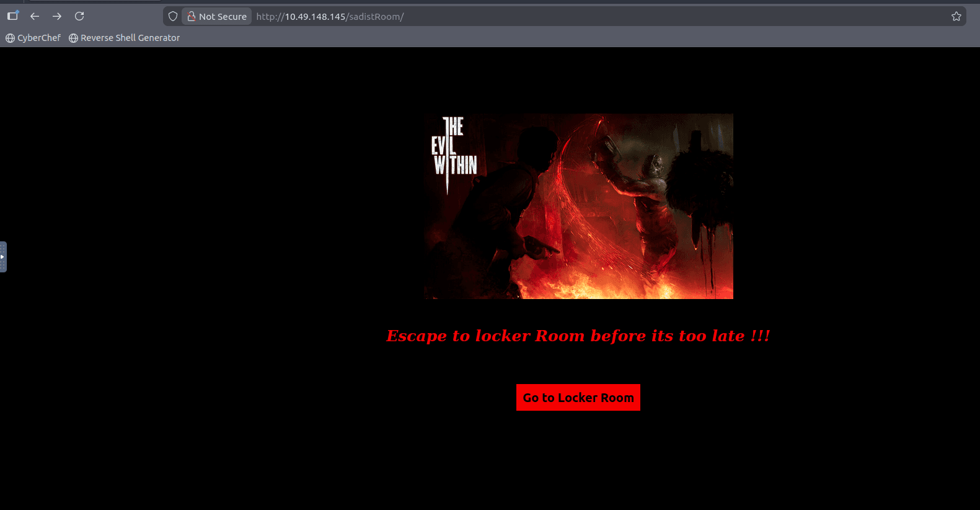This screenshot has width=980, height=510.
Task: Click the white Evil Within logo text
Action: (454, 148)
